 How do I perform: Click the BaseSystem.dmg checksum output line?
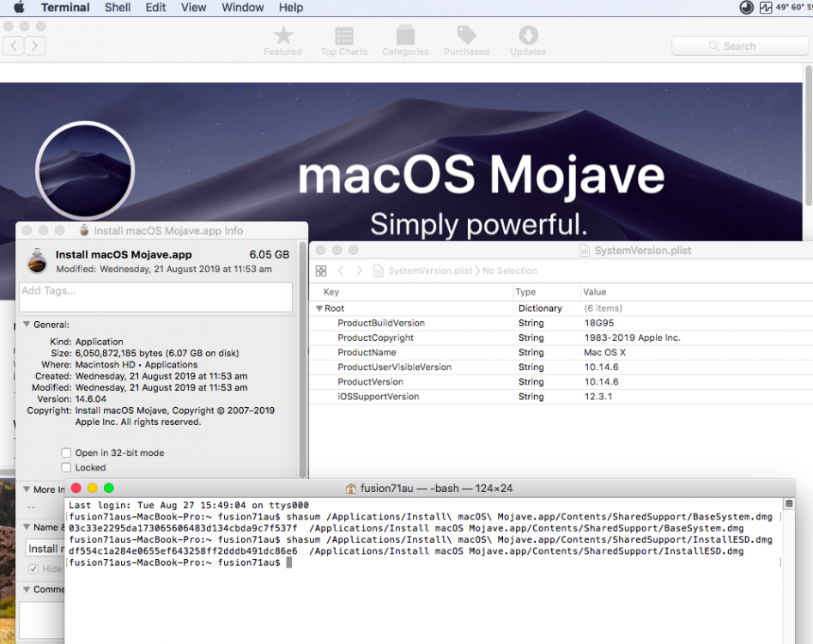pyautogui.click(x=406, y=528)
